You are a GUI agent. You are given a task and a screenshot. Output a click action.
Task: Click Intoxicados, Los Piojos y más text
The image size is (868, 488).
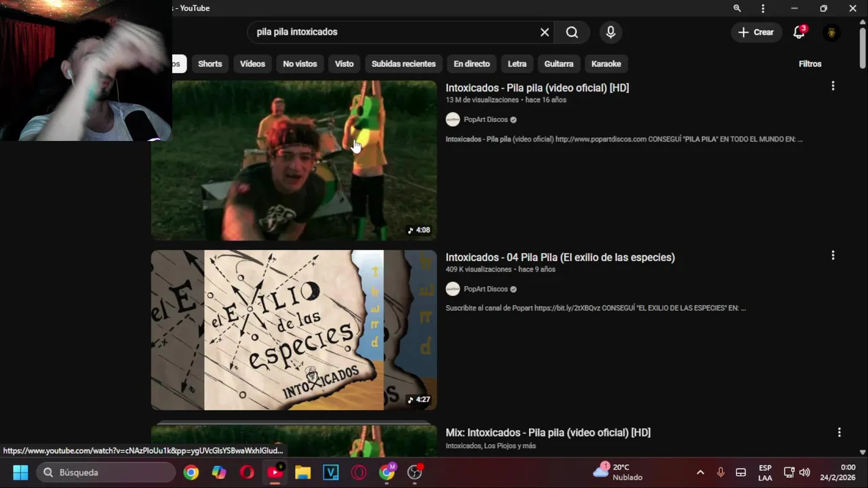pos(490,445)
